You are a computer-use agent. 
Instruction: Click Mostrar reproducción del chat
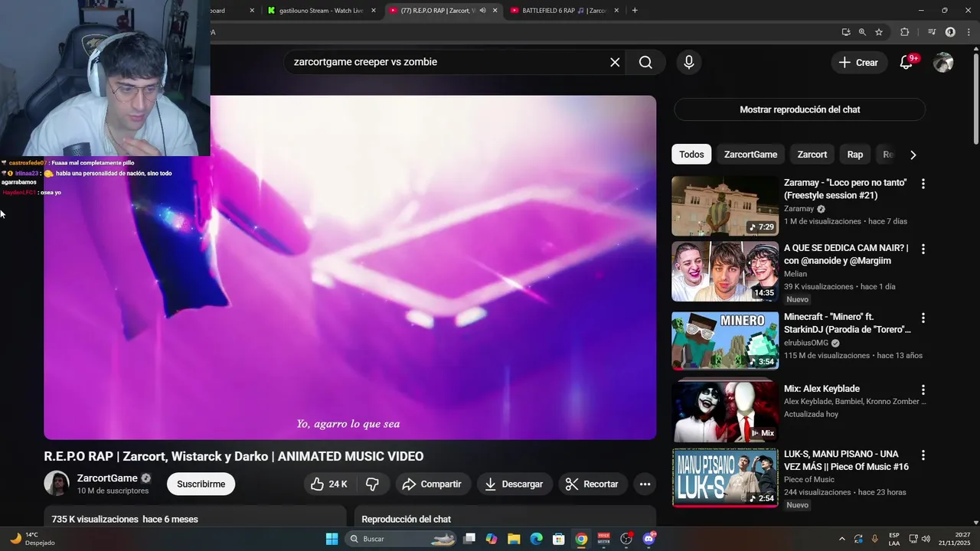point(799,109)
